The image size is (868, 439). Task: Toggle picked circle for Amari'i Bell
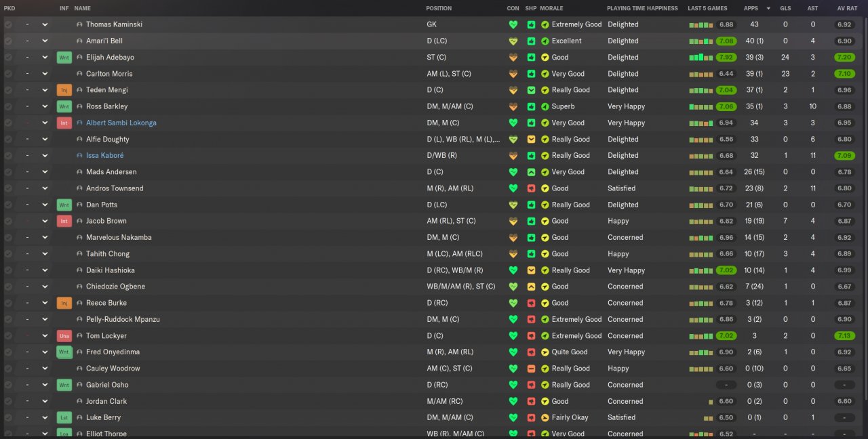8,41
